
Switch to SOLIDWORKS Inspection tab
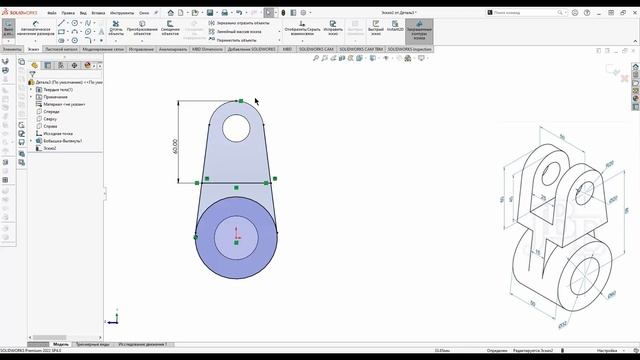[409, 49]
